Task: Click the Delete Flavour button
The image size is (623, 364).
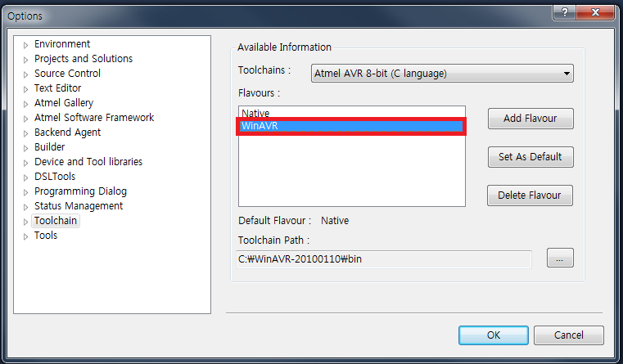Action: click(530, 195)
